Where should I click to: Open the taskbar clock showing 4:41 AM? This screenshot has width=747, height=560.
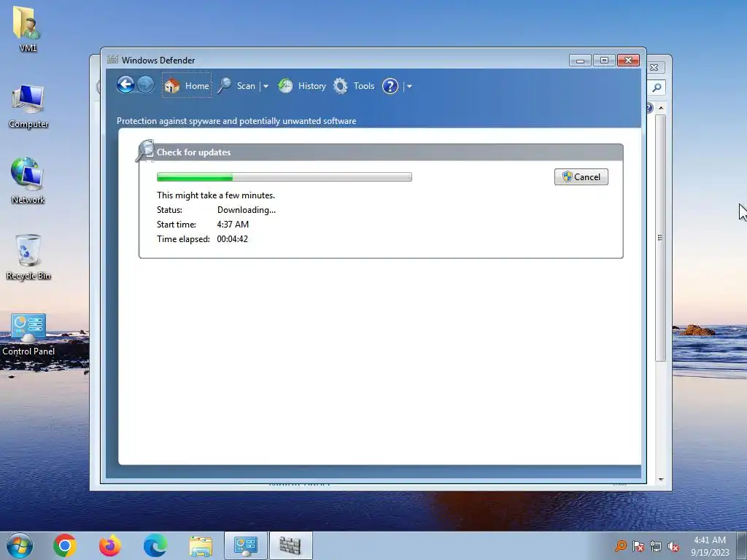pyautogui.click(x=710, y=545)
